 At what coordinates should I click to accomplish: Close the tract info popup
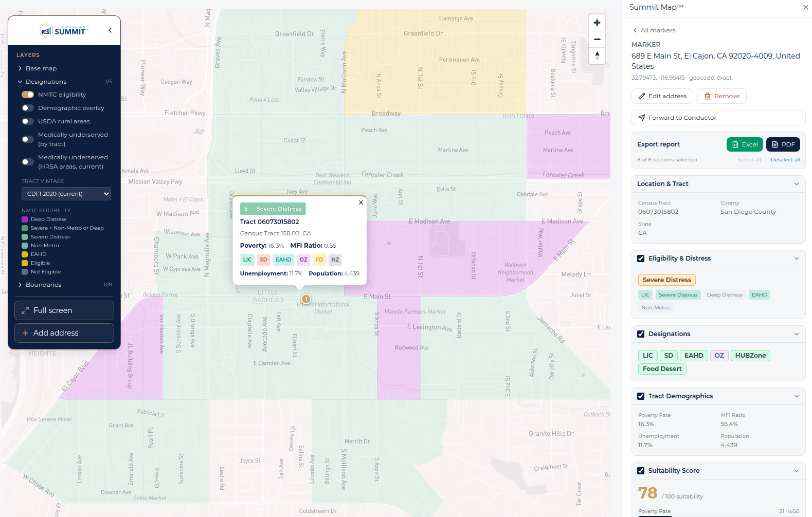click(361, 202)
